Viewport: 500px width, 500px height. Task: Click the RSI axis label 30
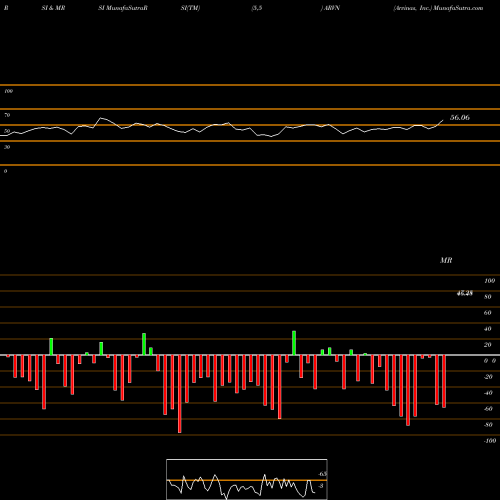[7, 147]
